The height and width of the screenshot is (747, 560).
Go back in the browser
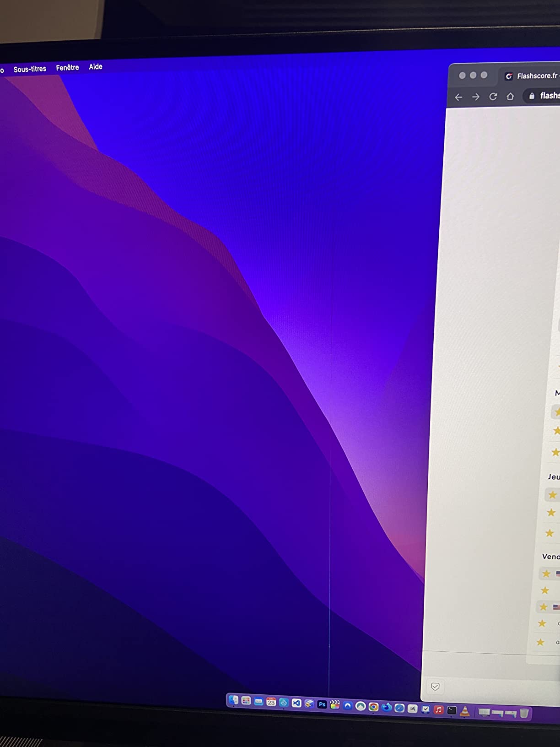[458, 97]
